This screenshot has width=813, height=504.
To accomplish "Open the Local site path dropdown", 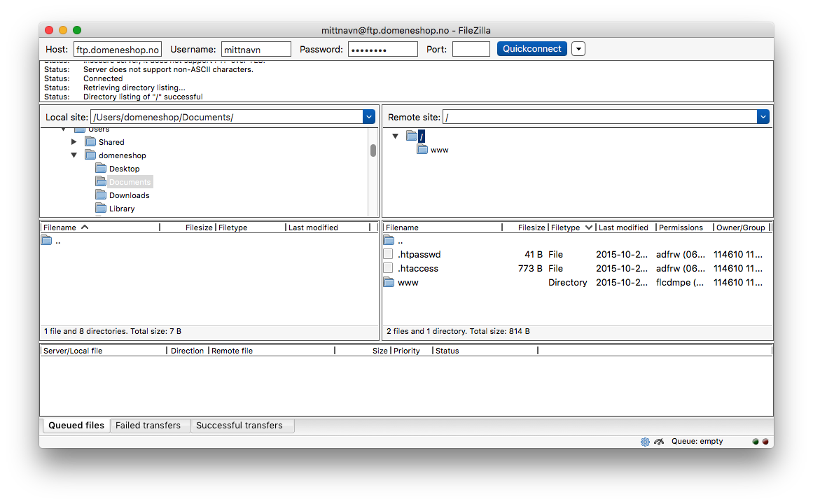I will [368, 117].
